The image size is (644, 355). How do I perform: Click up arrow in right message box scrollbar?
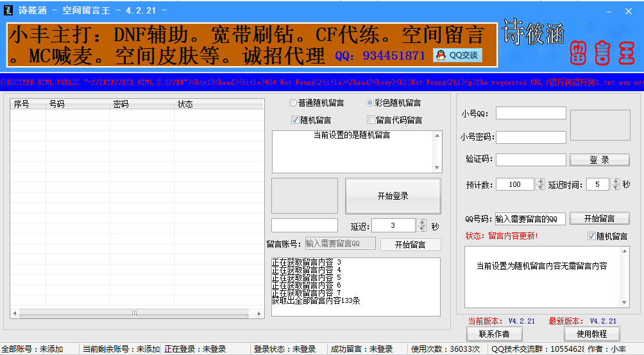[624, 251]
